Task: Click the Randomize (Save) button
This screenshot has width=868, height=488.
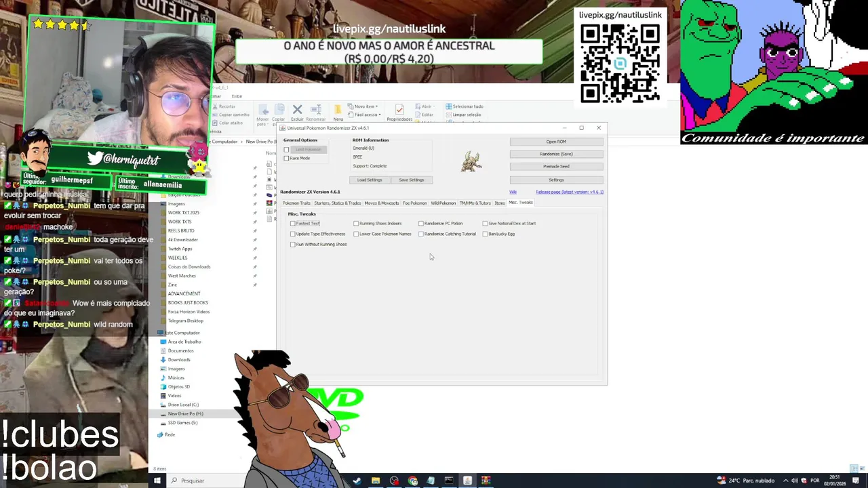Action: [556, 154]
